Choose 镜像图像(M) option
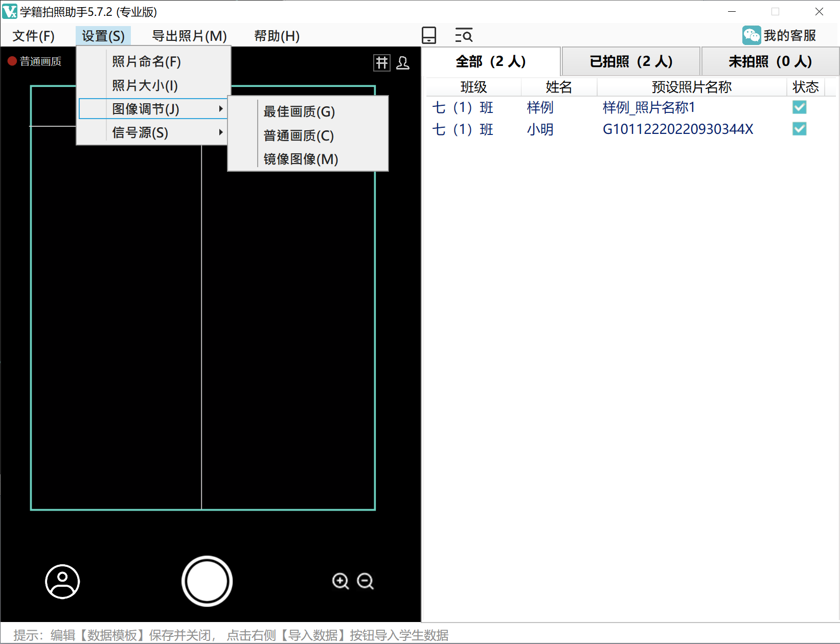840x644 pixels. 308,159
